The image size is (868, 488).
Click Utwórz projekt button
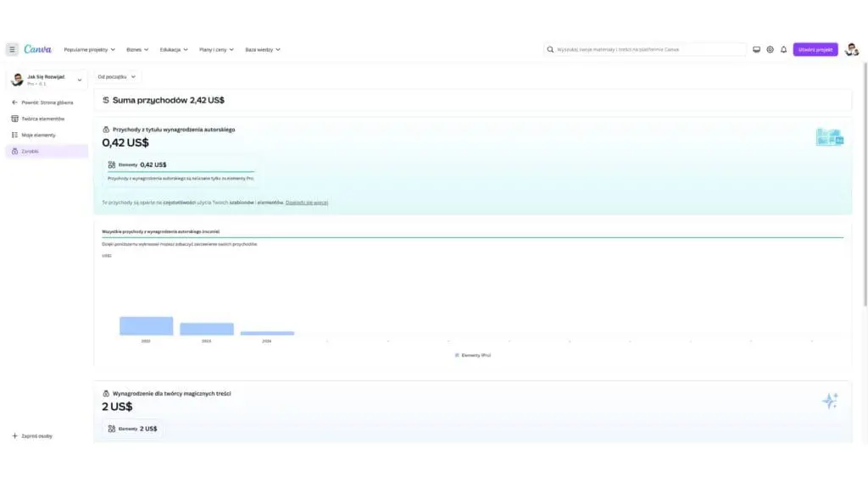[815, 49]
